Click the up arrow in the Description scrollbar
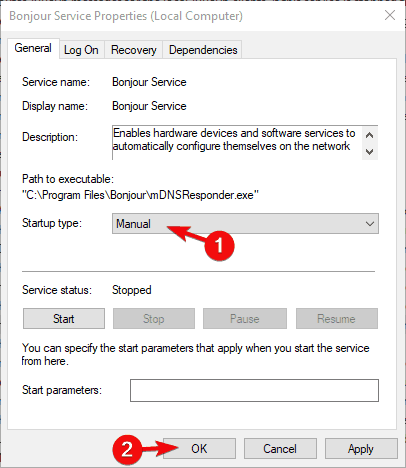Viewport: 406px width, 468px height. [369, 135]
